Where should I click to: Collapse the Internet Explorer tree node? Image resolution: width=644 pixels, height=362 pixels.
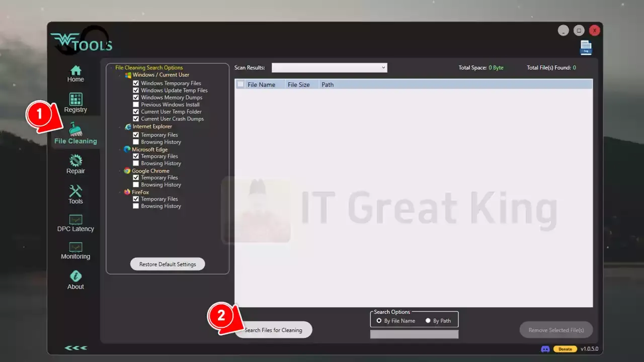tap(120, 127)
